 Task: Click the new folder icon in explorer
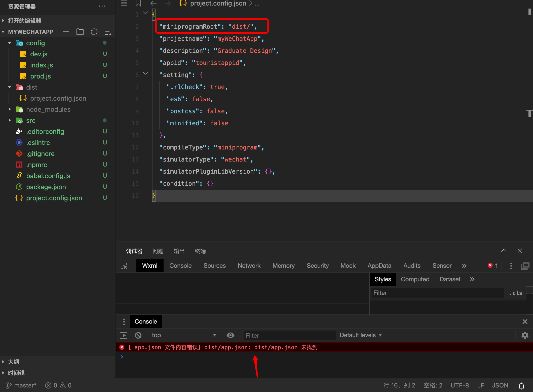(80, 32)
